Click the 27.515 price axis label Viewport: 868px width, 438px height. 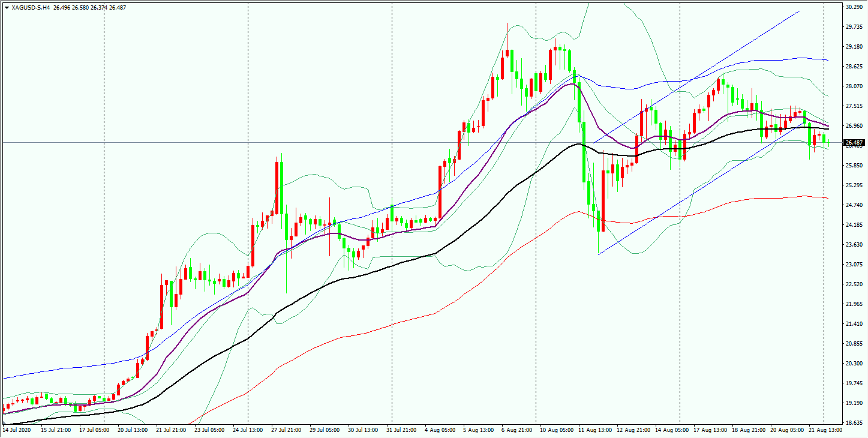pos(854,106)
